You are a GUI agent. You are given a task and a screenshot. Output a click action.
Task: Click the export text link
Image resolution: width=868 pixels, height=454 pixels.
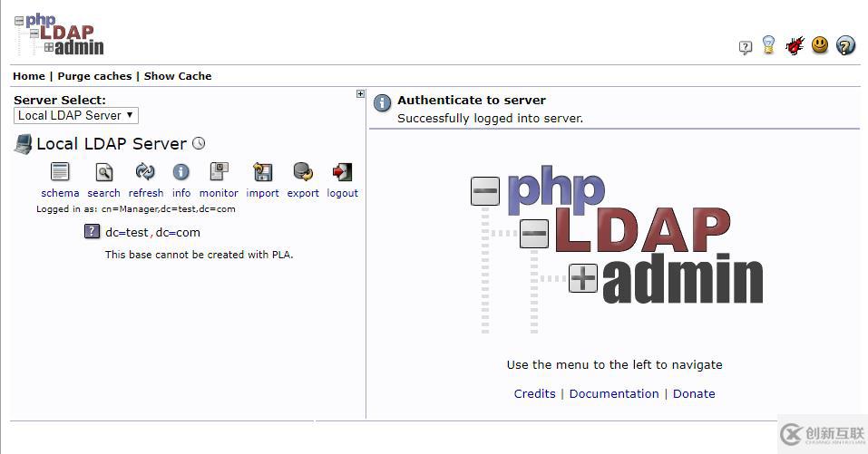(x=303, y=193)
